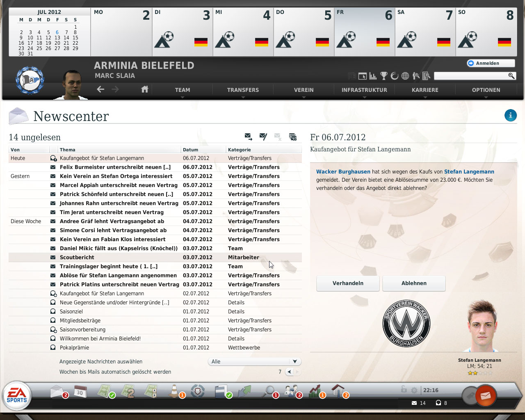Click the Anmelden button
The height and width of the screenshot is (420, 525).
pos(491,63)
